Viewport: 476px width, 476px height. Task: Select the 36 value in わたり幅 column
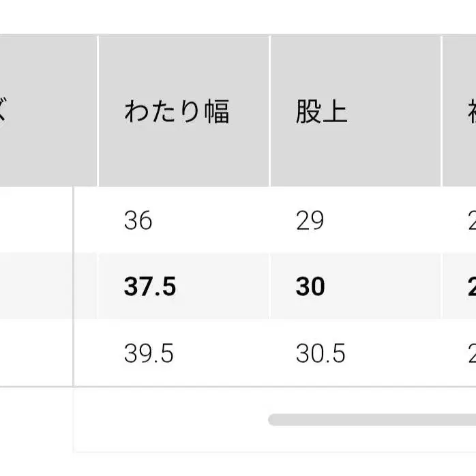click(138, 220)
